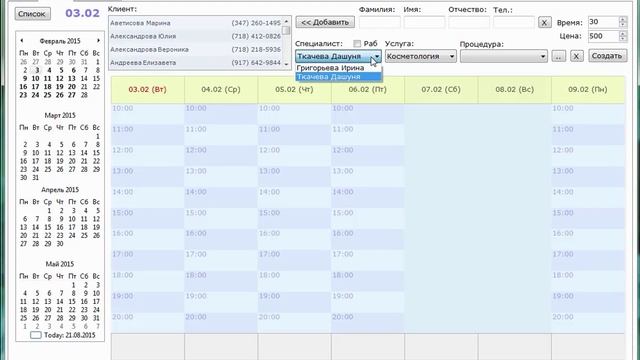Increase the Цена value with up arrow

pyautogui.click(x=622, y=33)
